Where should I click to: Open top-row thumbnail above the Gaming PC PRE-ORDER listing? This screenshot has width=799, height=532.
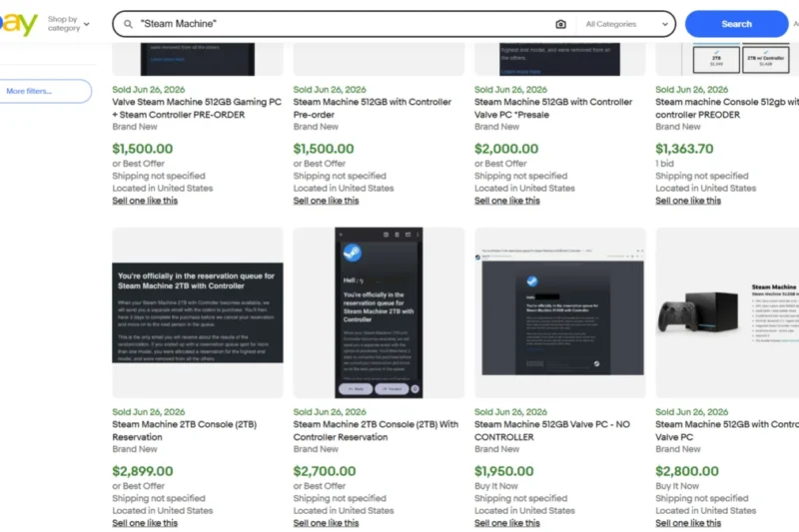pos(198,59)
